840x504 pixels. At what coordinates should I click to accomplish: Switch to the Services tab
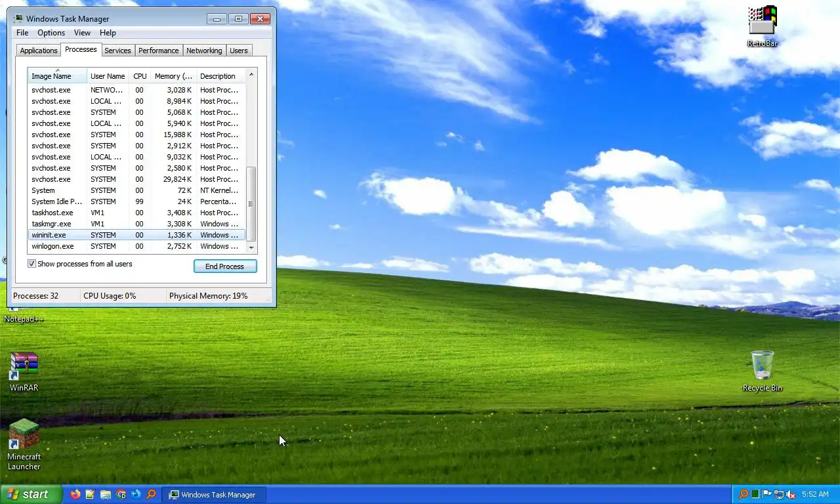click(x=117, y=51)
